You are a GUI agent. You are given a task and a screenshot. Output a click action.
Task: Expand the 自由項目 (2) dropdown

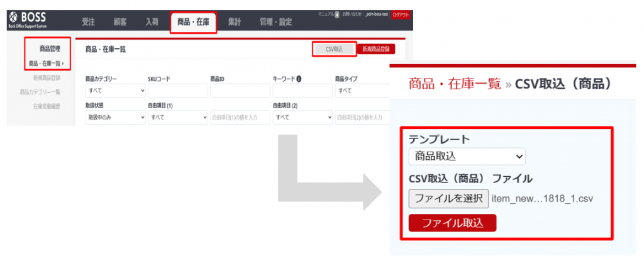[x=303, y=118]
